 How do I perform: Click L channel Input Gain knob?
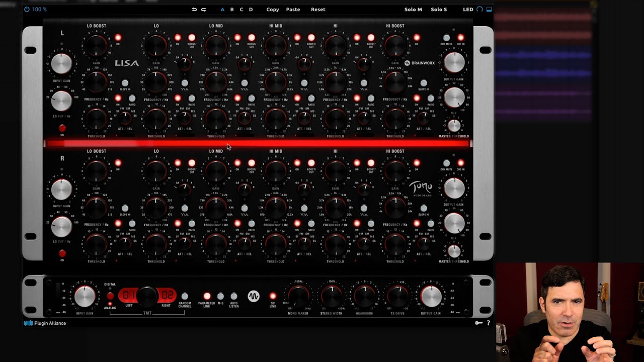coord(61,64)
